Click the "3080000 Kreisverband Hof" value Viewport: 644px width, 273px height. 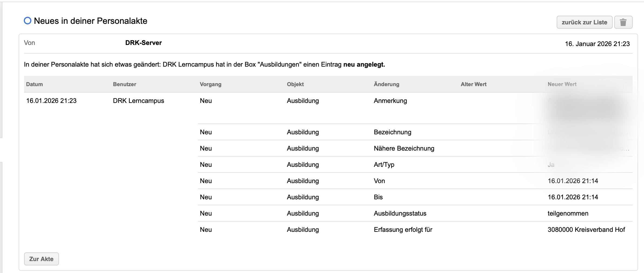(x=586, y=230)
